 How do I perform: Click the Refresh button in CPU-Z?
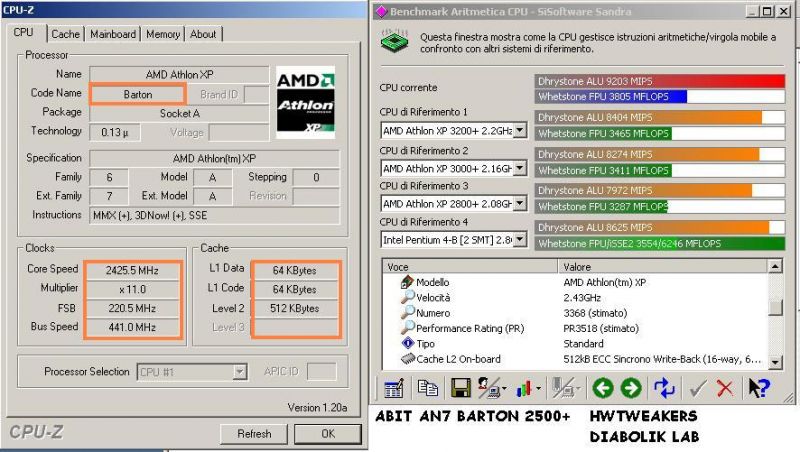click(x=254, y=434)
